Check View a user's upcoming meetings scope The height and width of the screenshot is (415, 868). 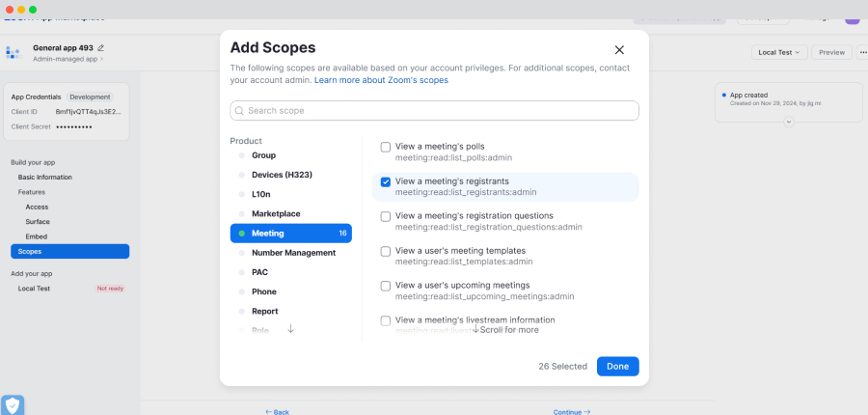[x=385, y=286]
